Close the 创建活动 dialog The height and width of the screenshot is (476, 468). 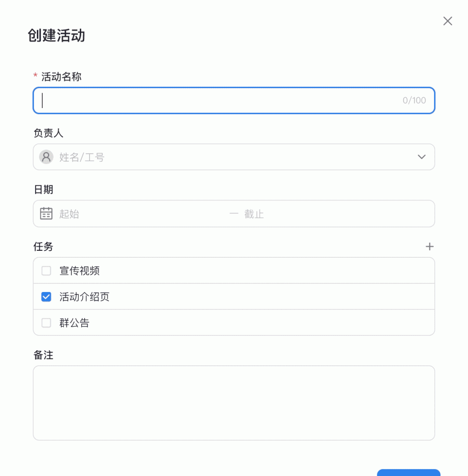point(448,21)
